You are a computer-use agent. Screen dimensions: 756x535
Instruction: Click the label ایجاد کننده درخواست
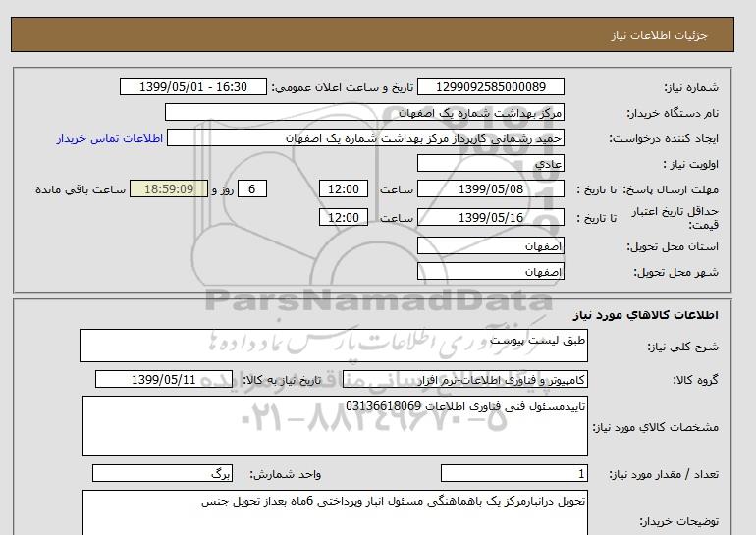point(664,138)
